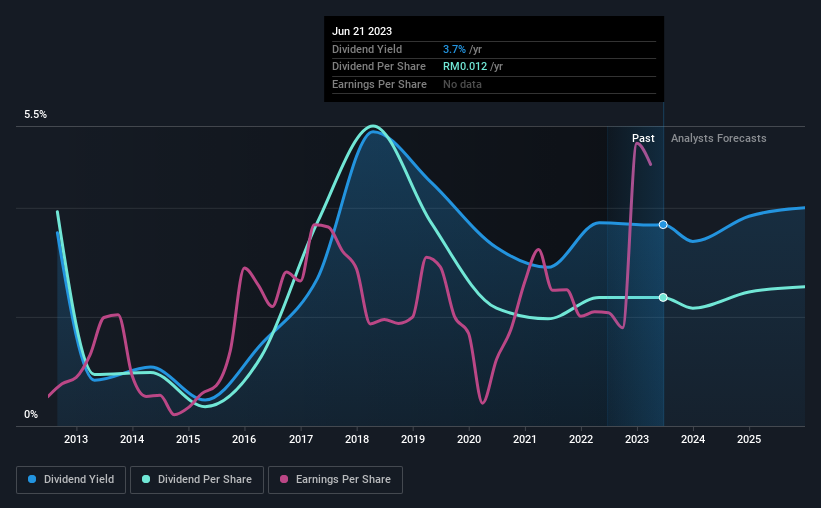Image resolution: width=821 pixels, height=508 pixels.
Task: Click the pink Earnings Per Share legend dot
Action: (284, 479)
